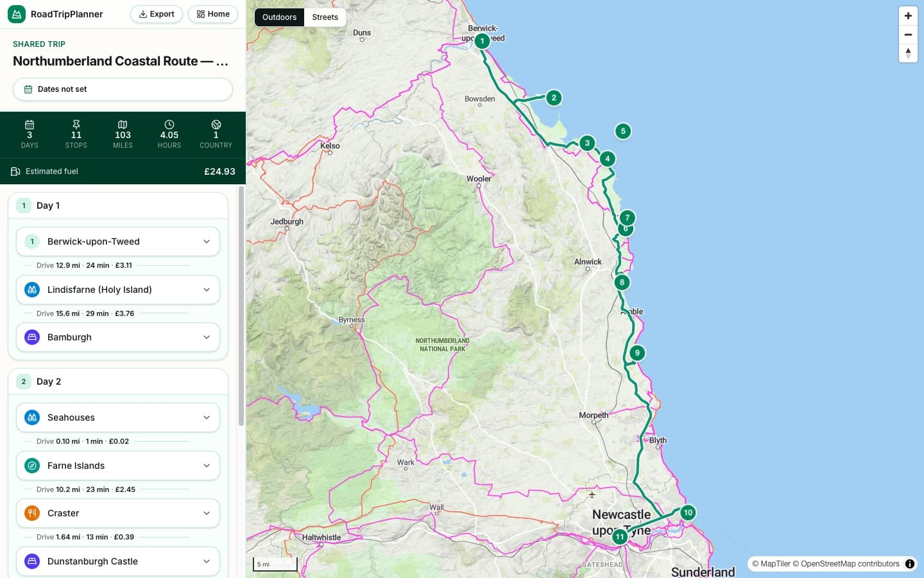Click map marker 11 at Newcastle
This screenshot has width=924, height=578.
(620, 537)
